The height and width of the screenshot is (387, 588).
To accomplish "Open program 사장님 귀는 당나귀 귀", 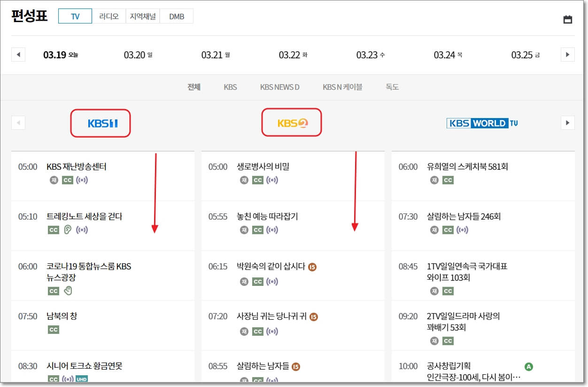I will point(271,316).
